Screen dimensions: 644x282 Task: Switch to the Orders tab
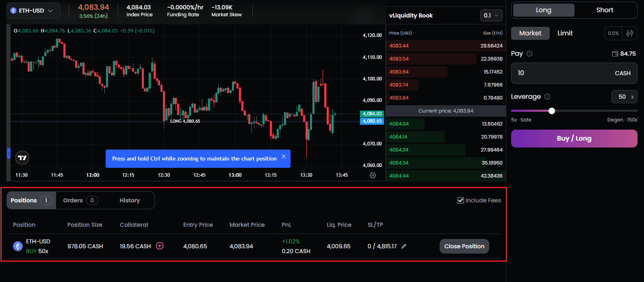80,200
